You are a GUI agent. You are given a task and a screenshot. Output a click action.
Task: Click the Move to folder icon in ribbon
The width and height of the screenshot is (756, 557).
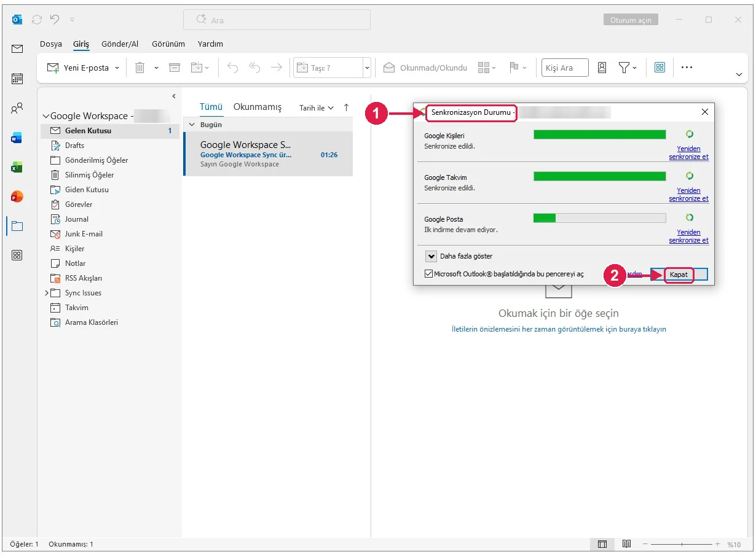tap(196, 68)
